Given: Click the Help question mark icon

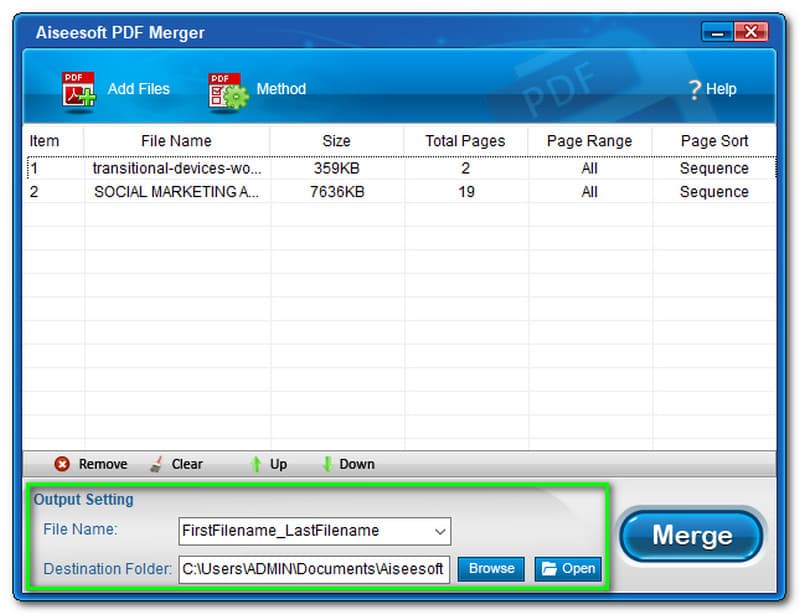Looking at the screenshot, I should coord(694,90).
